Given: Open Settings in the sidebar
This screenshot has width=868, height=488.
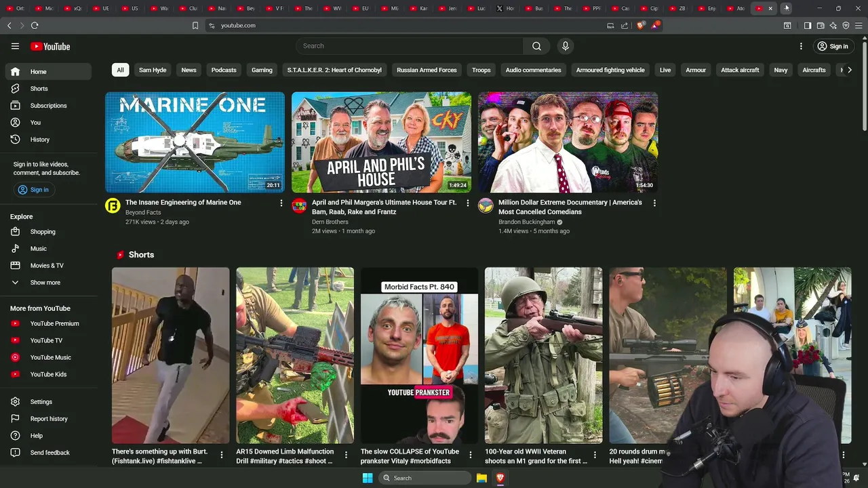Looking at the screenshot, I should [48, 402].
